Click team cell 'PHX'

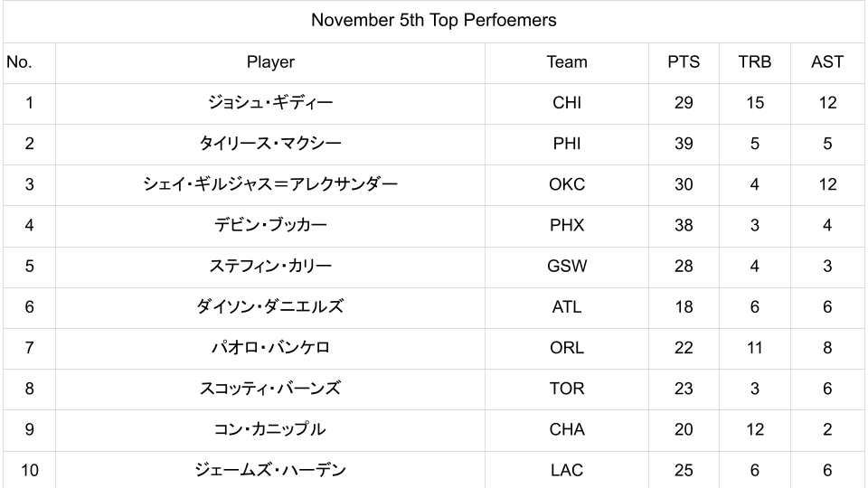pos(567,225)
